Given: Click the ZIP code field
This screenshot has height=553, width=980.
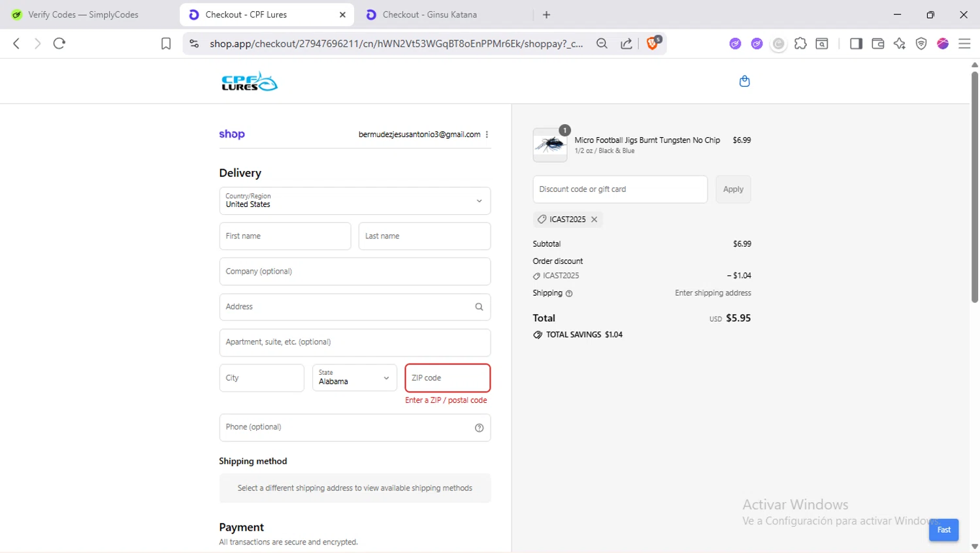Looking at the screenshot, I should [x=448, y=378].
